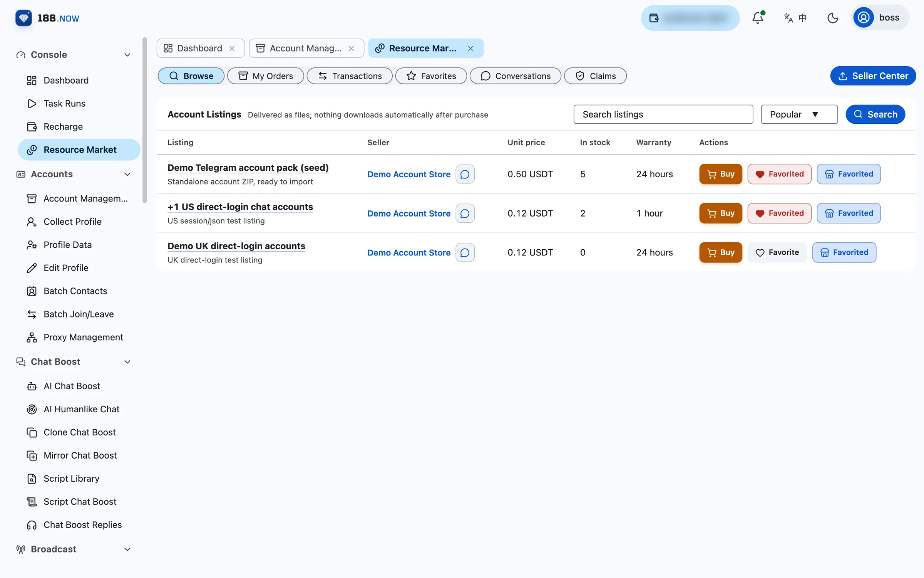The height and width of the screenshot is (578, 924).
Task: Close the Account Management tab
Action: coord(351,49)
